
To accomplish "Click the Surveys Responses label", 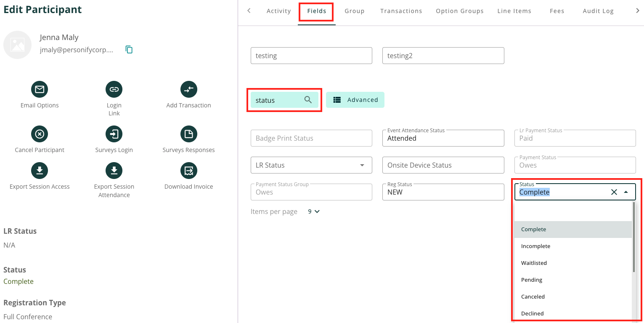I will pyautogui.click(x=189, y=150).
